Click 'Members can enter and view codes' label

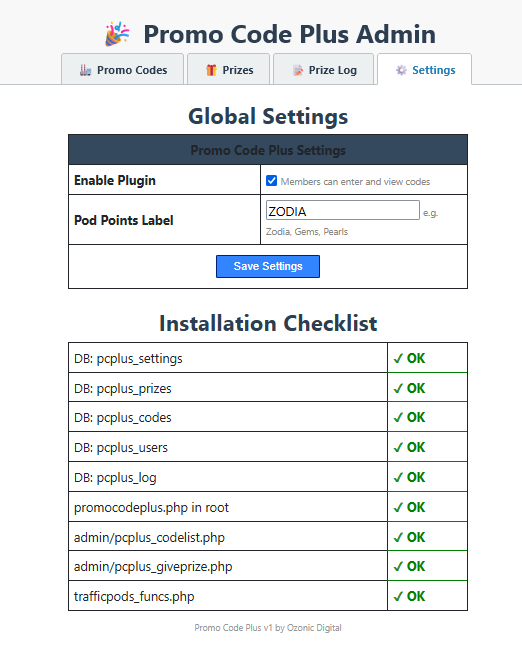coord(355,182)
